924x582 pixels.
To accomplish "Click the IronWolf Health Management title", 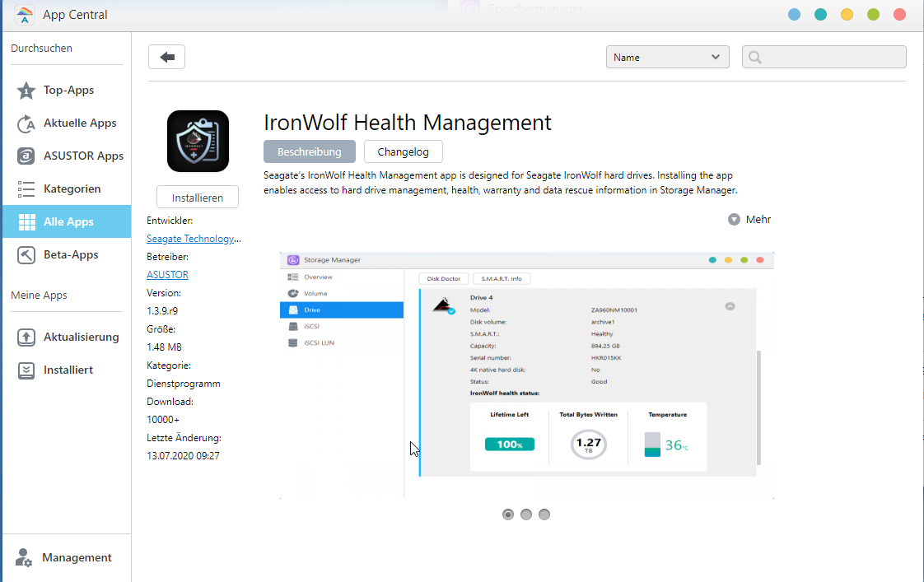I will pos(407,123).
